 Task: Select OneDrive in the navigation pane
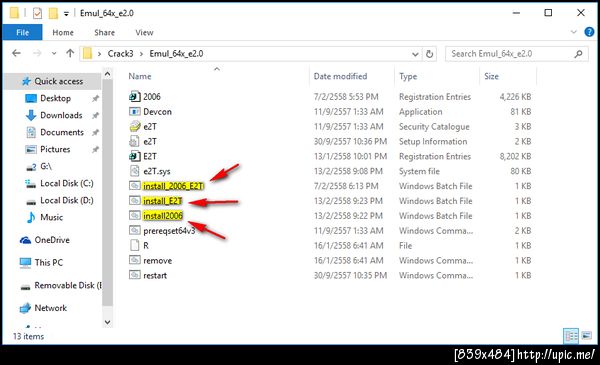coord(52,240)
